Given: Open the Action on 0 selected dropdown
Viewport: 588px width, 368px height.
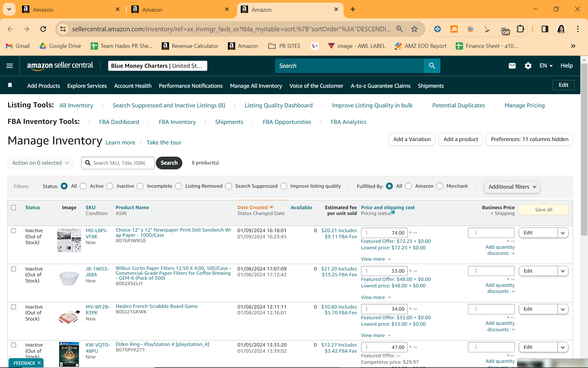Looking at the screenshot, I should coord(40,163).
